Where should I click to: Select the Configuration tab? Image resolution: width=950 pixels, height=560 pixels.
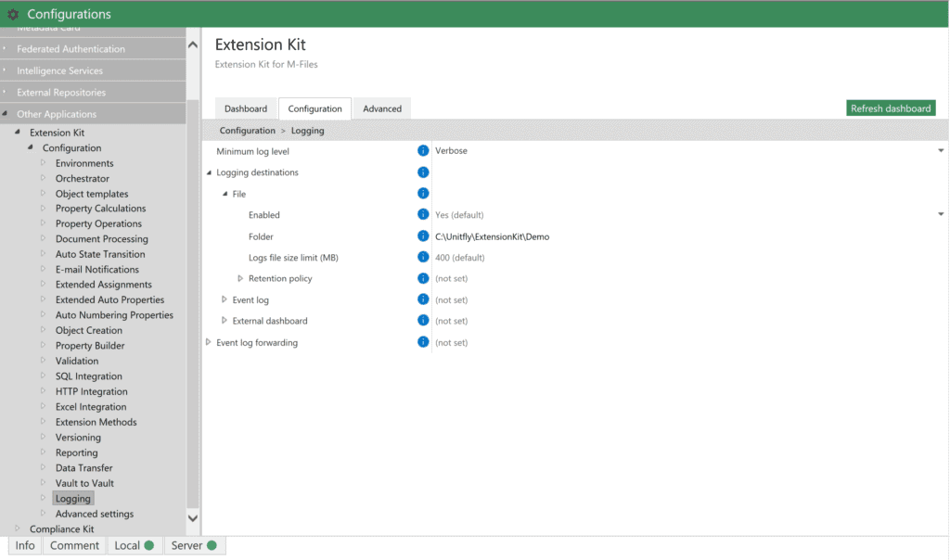point(315,109)
